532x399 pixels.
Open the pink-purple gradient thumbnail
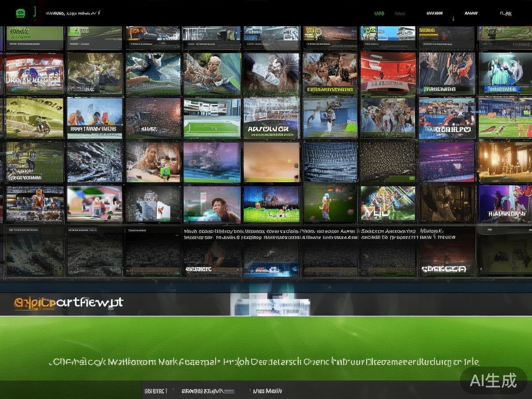(446, 162)
